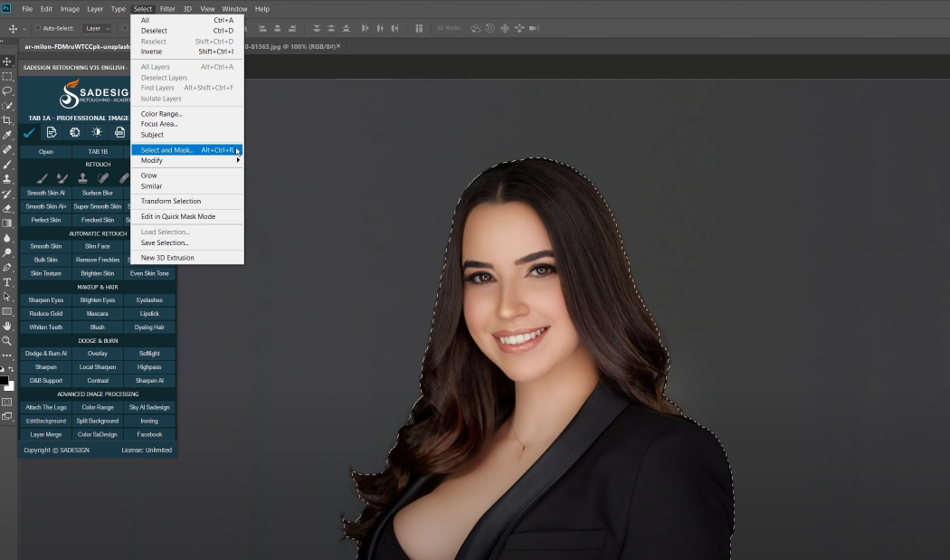Click the stamp icon under RETOUCH
The height and width of the screenshot is (560, 950).
83,178
